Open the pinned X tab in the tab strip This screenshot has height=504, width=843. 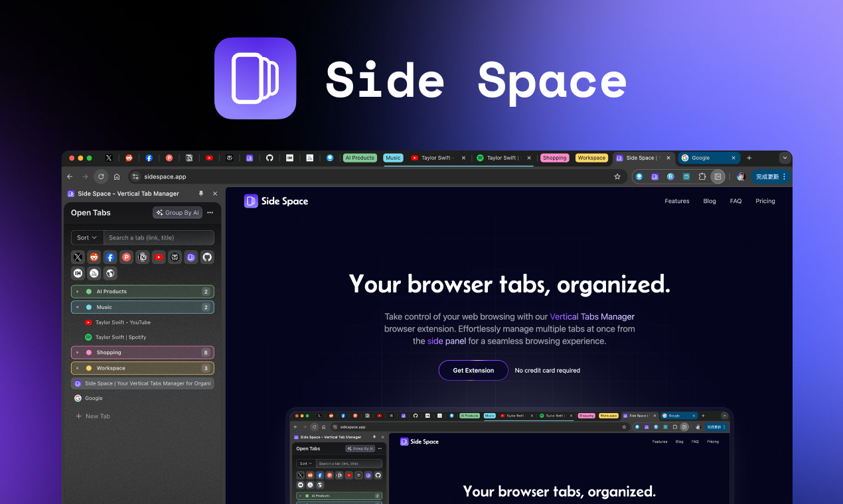(x=109, y=158)
